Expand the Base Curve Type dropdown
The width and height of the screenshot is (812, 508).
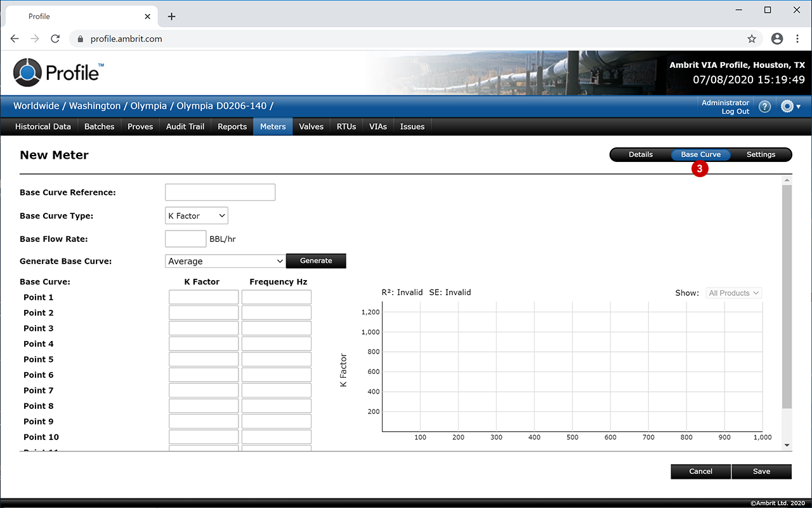click(196, 216)
